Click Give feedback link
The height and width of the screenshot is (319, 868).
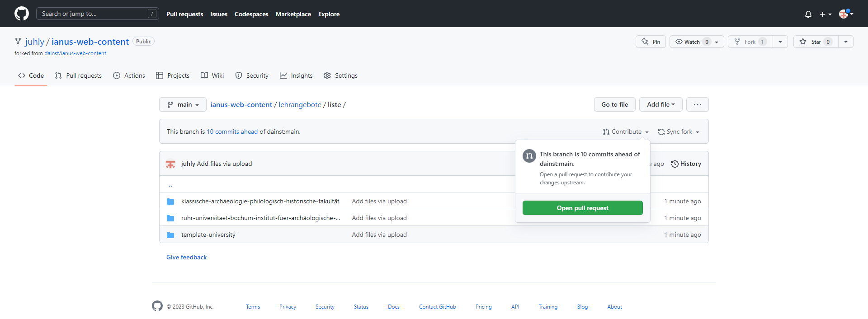186,257
